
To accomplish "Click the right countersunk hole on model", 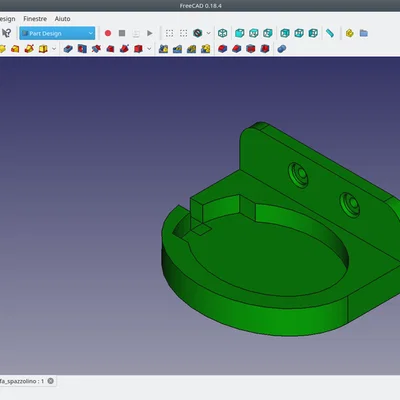I will (350, 204).
